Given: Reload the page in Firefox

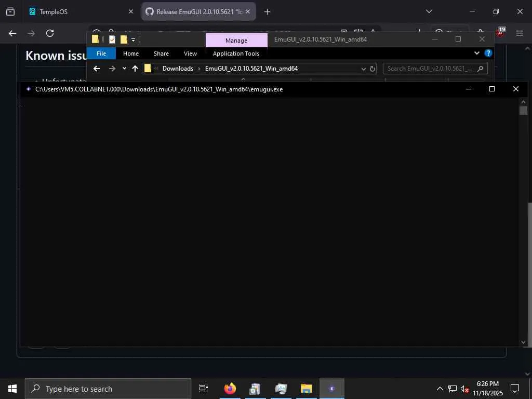Looking at the screenshot, I should pyautogui.click(x=50, y=33).
